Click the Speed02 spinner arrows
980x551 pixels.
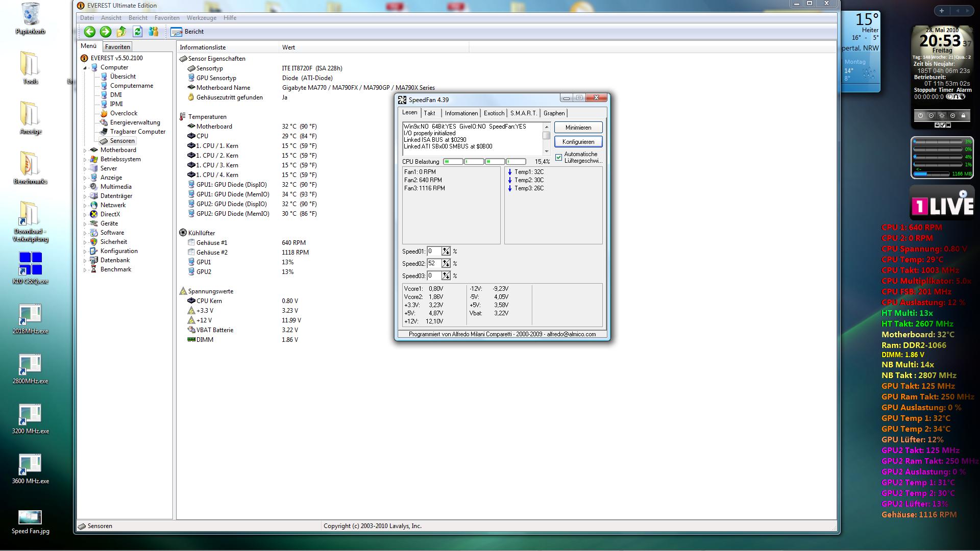click(446, 264)
